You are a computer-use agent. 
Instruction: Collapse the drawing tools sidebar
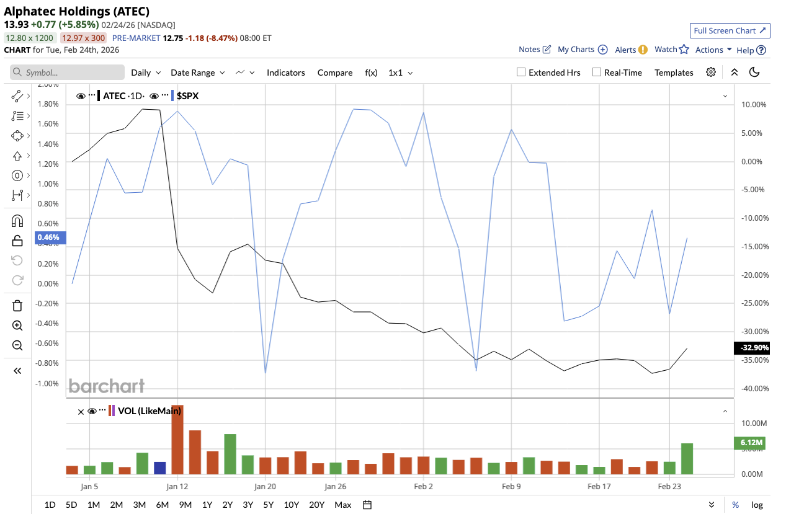[17, 371]
